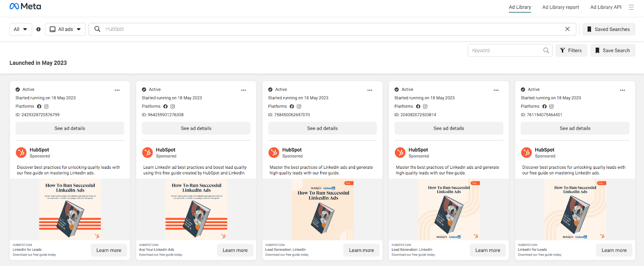The image size is (644, 266).
Task: Click the Facebook platform icon on ad 964255901276308
Action: pos(165,106)
